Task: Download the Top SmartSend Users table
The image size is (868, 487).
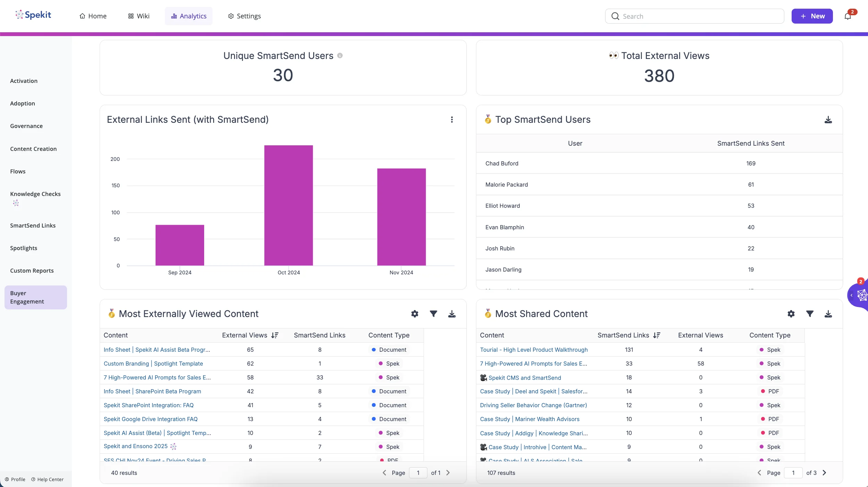Action: pyautogui.click(x=828, y=120)
